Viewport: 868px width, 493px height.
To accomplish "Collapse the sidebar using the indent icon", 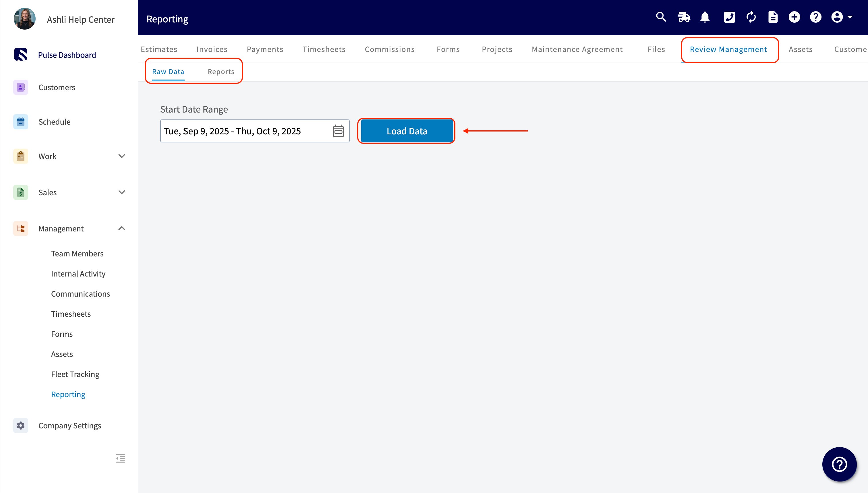I will (121, 458).
